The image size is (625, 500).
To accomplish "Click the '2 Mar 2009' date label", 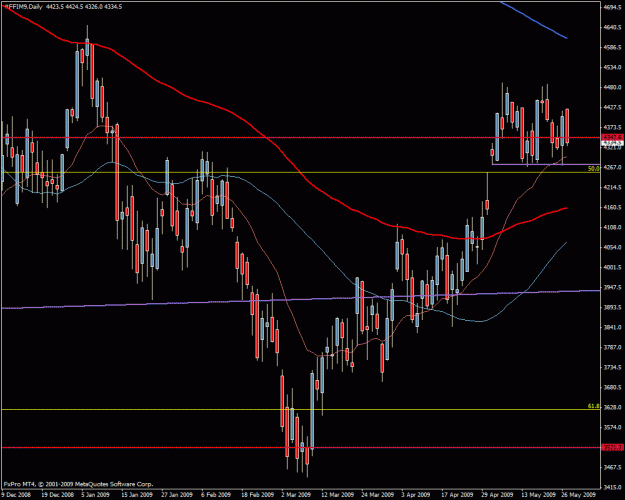I will [295, 494].
